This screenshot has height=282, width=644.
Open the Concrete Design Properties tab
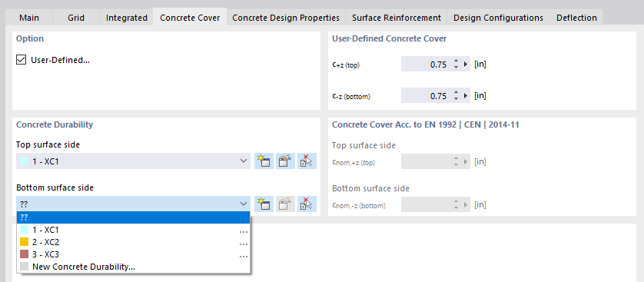coord(286,18)
